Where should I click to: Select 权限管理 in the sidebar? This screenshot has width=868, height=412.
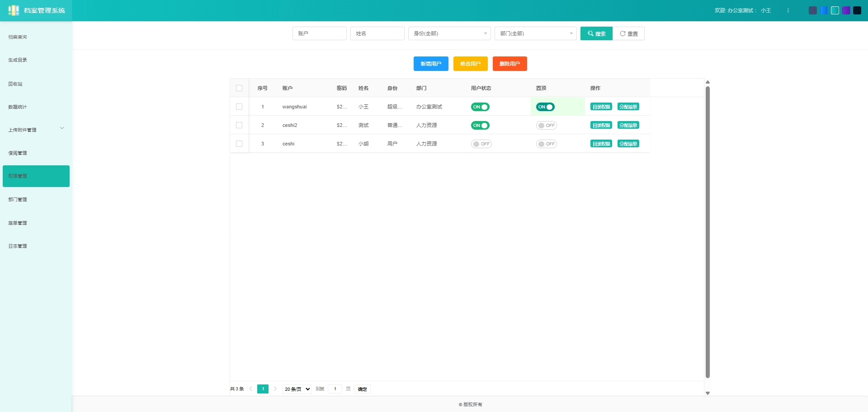[x=36, y=176]
